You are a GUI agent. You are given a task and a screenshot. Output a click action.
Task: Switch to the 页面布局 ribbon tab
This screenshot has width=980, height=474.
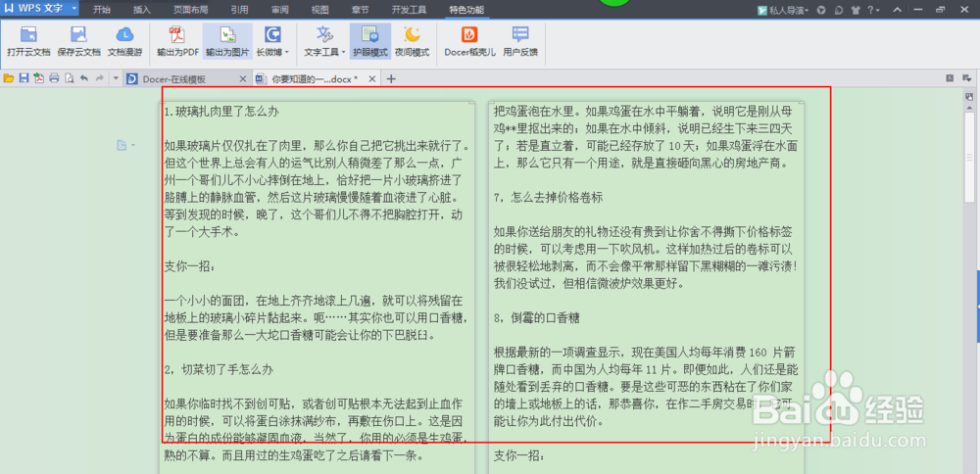click(191, 10)
